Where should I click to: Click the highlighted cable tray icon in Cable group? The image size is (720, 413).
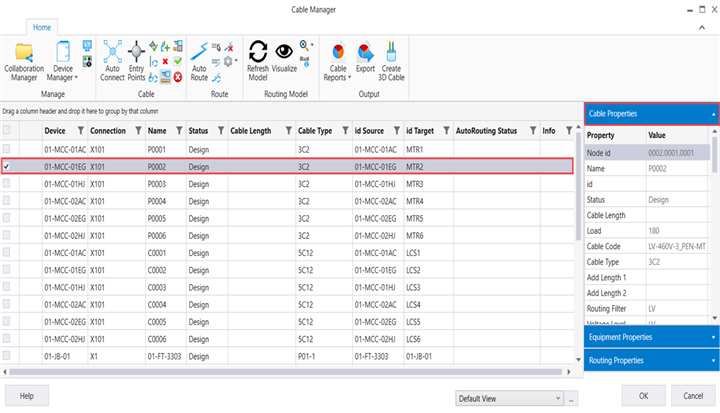pos(165,77)
